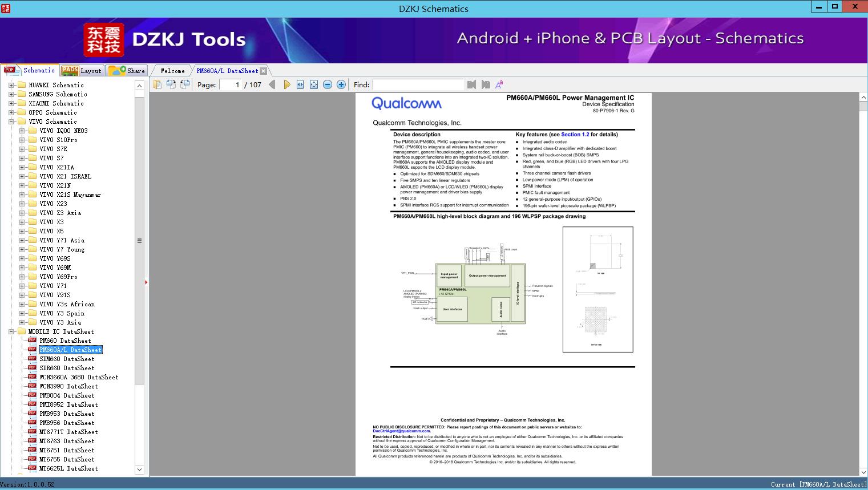Viewport: 868px width, 490px height.
Task: Click the DocCtrlAgent@qualcomm.com email link
Action: coord(402,431)
